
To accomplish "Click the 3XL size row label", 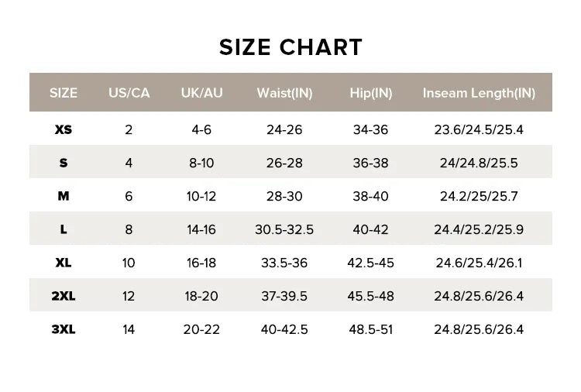I will (64, 329).
